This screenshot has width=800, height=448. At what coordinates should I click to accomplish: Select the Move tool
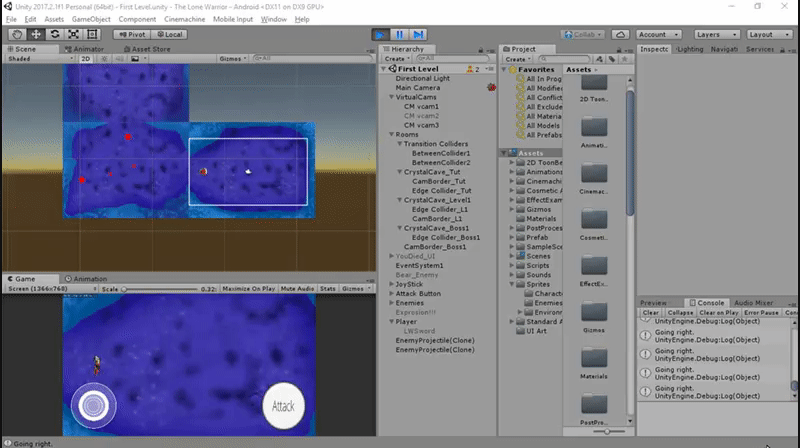click(36, 34)
